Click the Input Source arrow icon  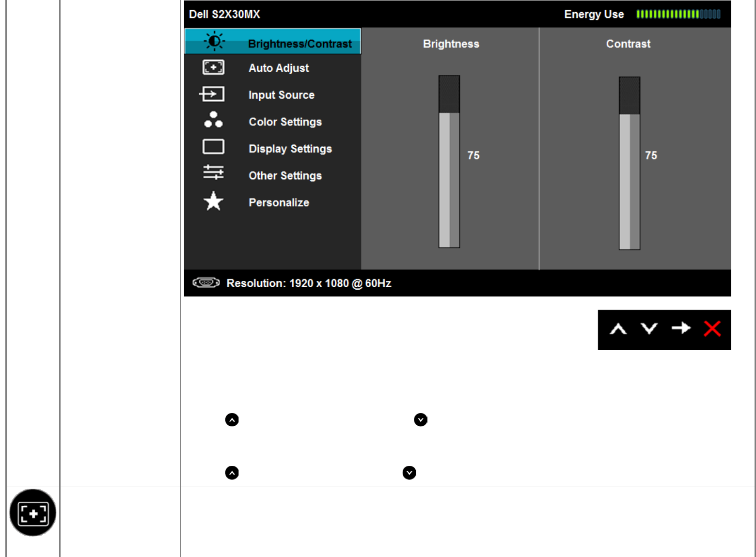coord(212,94)
